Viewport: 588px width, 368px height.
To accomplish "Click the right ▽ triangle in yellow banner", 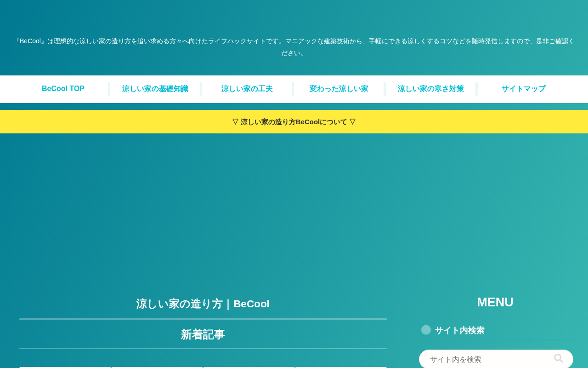I will (x=352, y=121).
